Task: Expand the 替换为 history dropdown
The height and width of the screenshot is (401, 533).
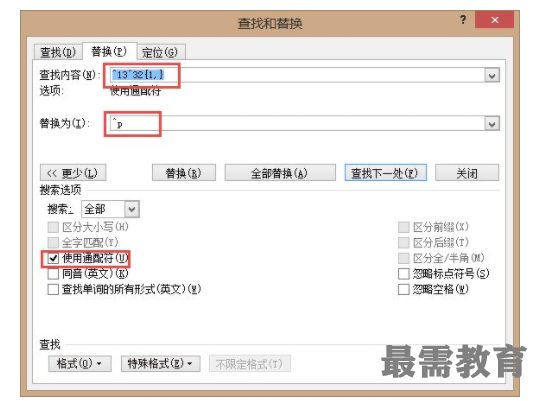Action: (492, 123)
